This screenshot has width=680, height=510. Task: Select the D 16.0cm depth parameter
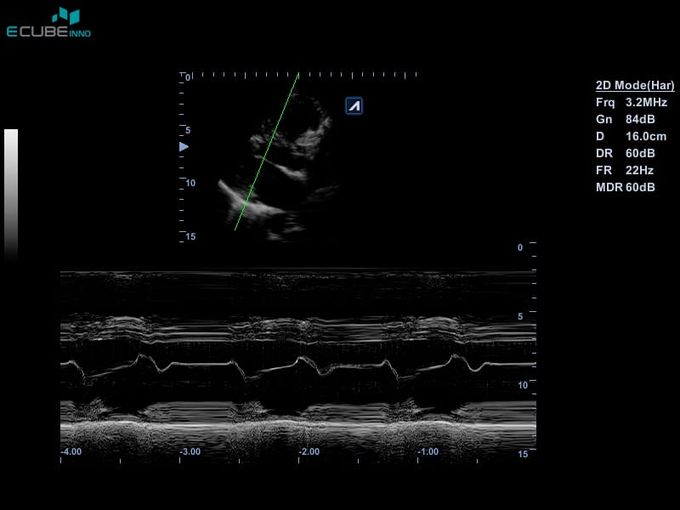point(631,137)
